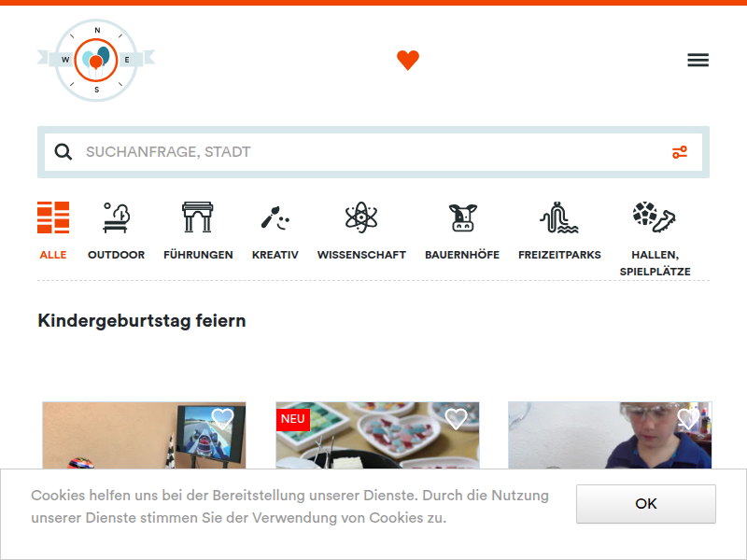Open favorites via orange heart icon

click(x=408, y=60)
